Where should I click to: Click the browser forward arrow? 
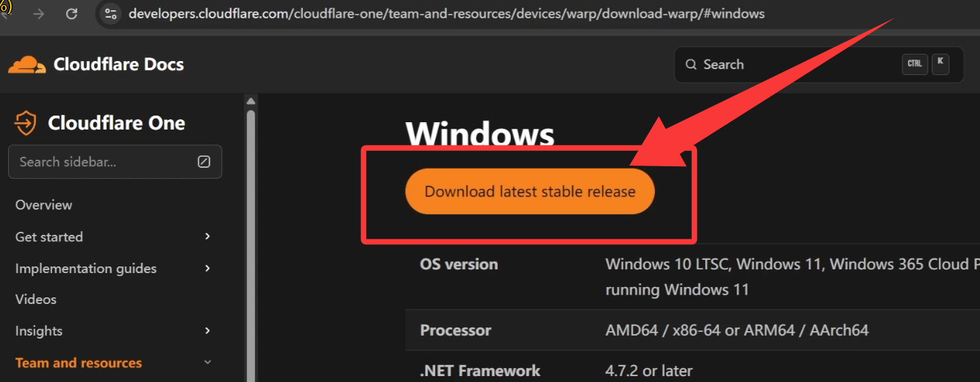coord(39,14)
